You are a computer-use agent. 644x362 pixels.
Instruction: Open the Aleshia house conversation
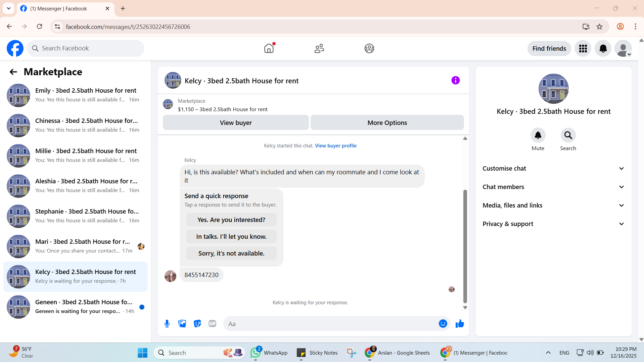pyautogui.click(x=76, y=186)
